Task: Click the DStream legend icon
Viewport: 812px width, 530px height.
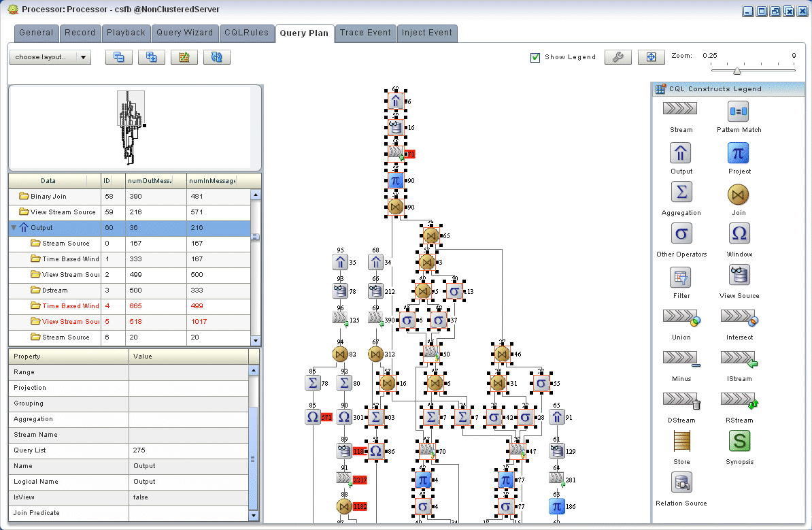Action: pyautogui.click(x=681, y=400)
